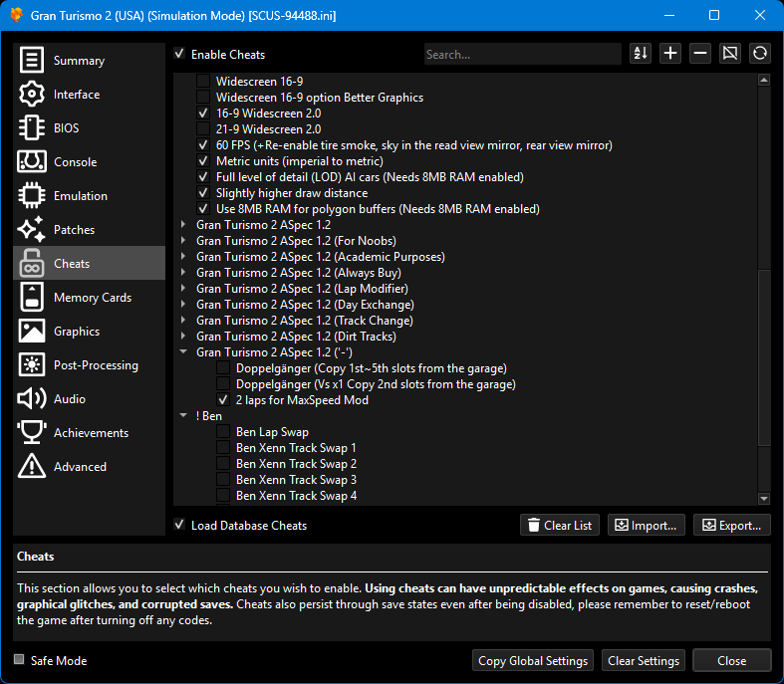Expand Gran Turismo 2 ASpec 1.2 (For Noobs)

183,241
